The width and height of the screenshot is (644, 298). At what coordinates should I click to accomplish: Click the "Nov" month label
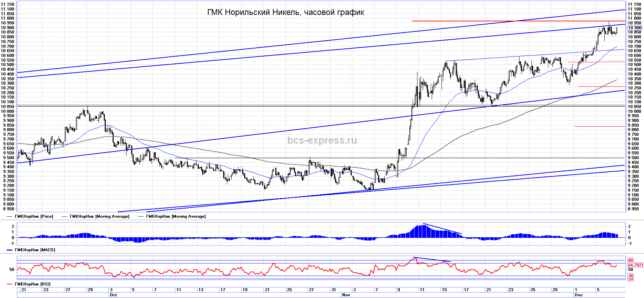pyautogui.click(x=346, y=295)
